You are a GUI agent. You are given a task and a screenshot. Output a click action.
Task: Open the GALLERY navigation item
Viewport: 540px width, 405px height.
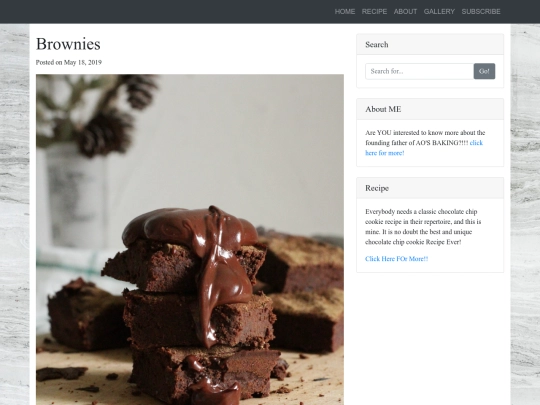point(439,12)
